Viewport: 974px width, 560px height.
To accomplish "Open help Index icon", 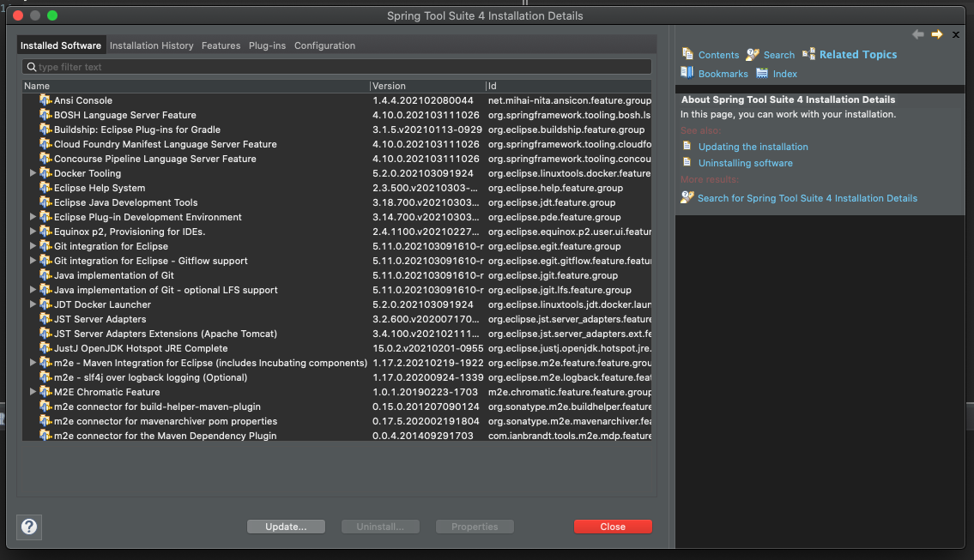I will coord(761,73).
